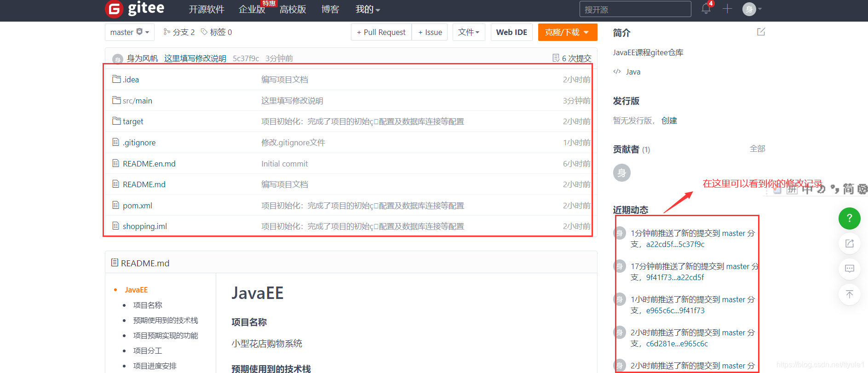Screen dimensions: 868x373
Task: Click the Java language tag
Action: tap(633, 72)
